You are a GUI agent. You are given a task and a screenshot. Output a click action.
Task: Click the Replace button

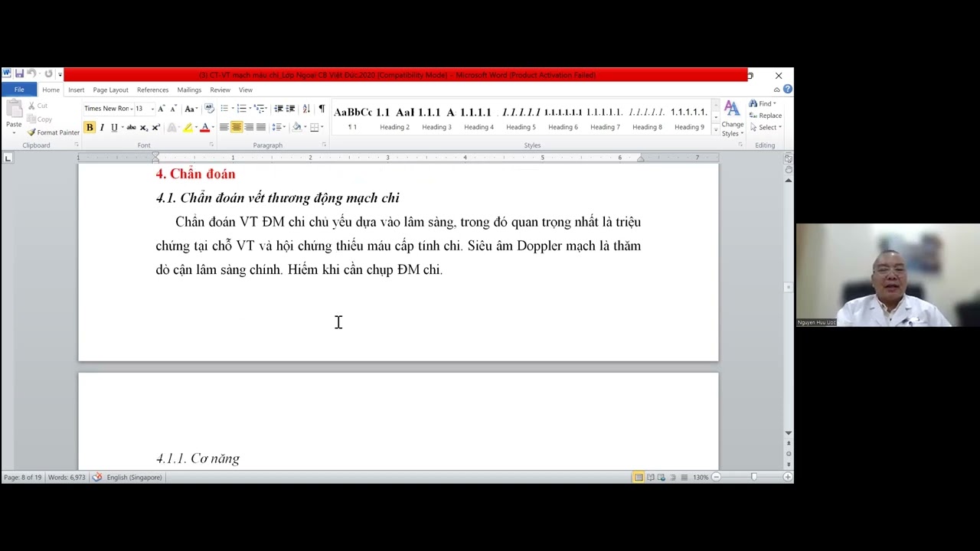pos(766,116)
